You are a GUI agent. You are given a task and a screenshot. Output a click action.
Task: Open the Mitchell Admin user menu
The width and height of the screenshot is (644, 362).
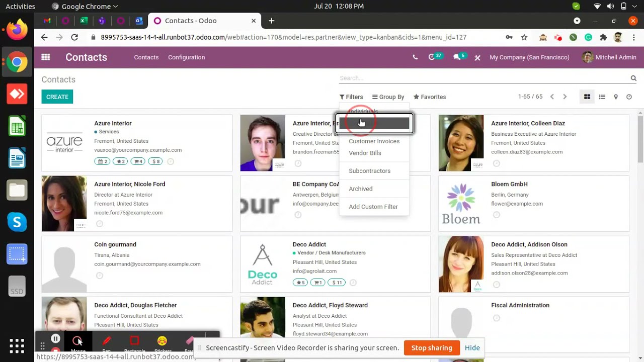[609, 57]
